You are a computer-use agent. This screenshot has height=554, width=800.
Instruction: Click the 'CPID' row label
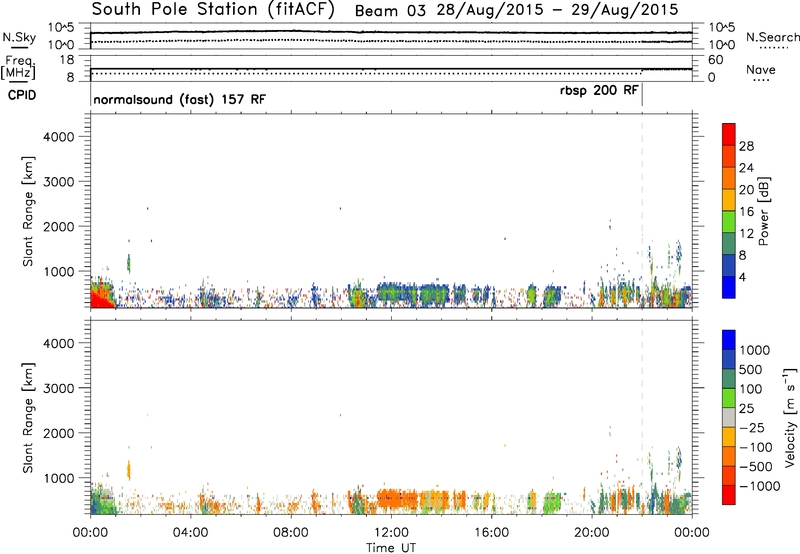[22, 95]
